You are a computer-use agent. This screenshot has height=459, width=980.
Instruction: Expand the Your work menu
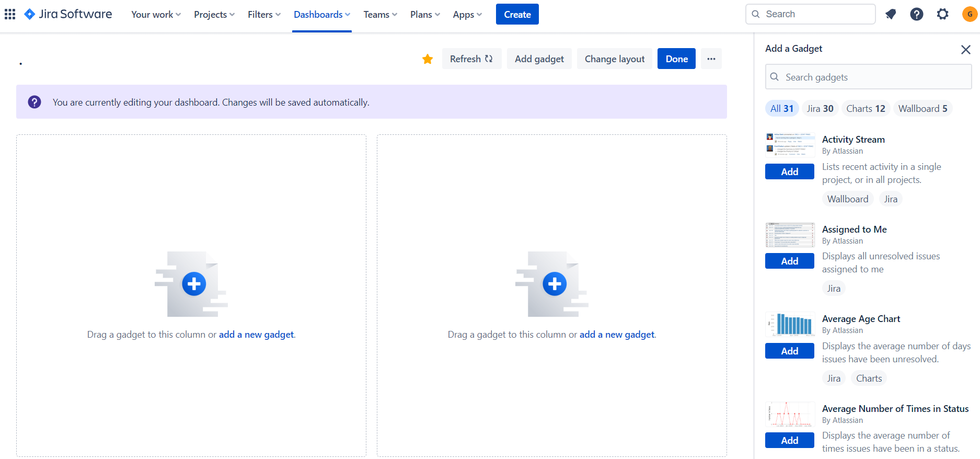tap(156, 15)
